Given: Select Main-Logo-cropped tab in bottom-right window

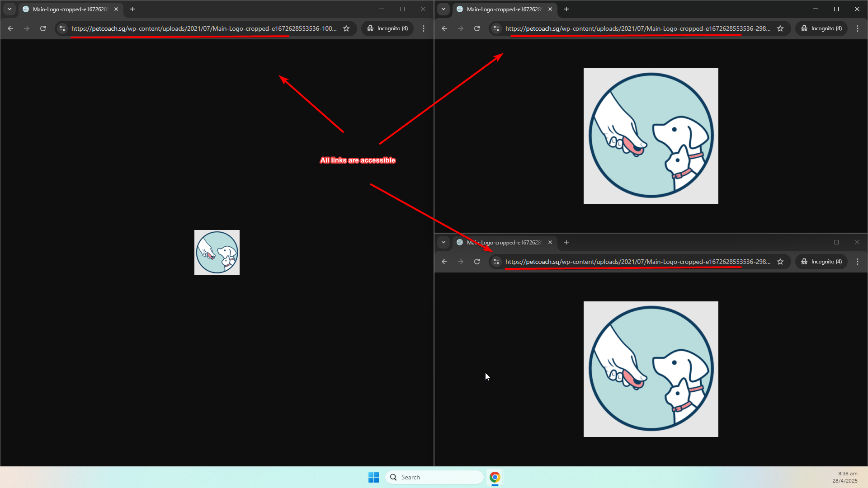Looking at the screenshot, I should coord(505,242).
